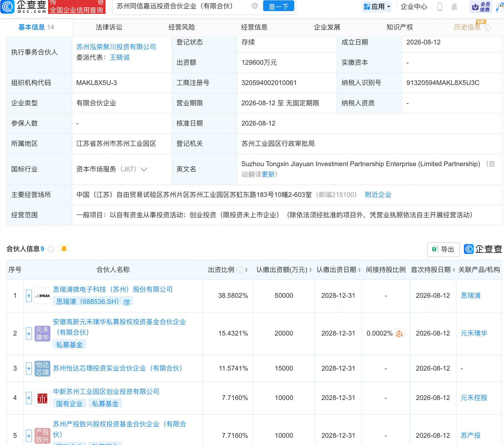This screenshot has height=445, width=504.
Task: Open 王晓诚 representative link
Action: (x=120, y=57)
